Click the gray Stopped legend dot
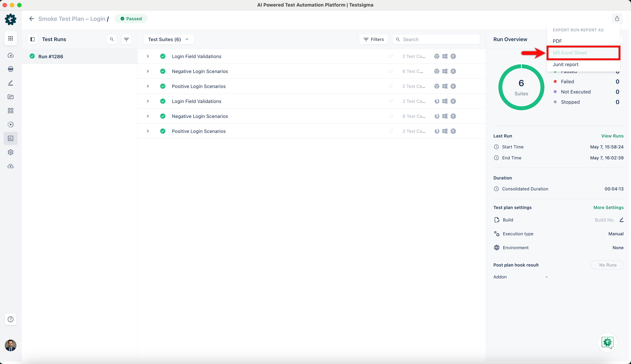Image resolution: width=631 pixels, height=364 pixels. click(x=555, y=102)
